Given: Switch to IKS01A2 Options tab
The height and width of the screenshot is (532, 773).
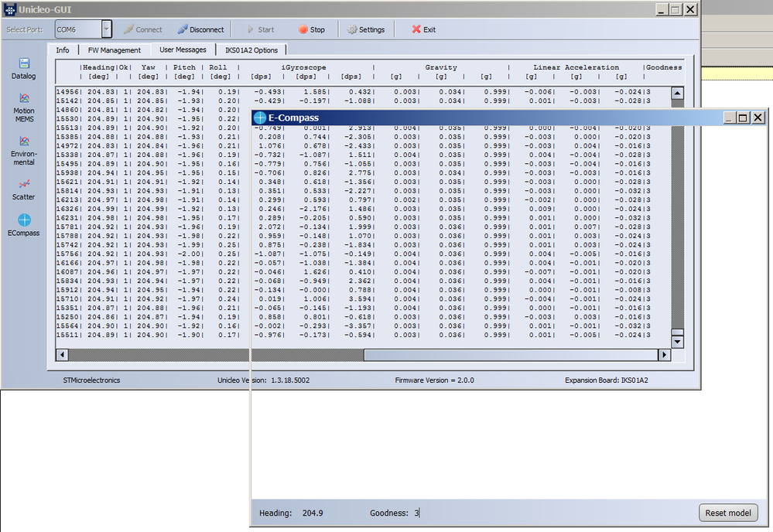Looking at the screenshot, I should click(251, 50).
